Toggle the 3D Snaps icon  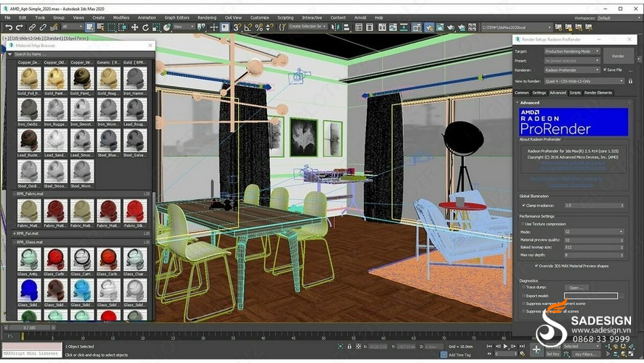(x=237, y=28)
